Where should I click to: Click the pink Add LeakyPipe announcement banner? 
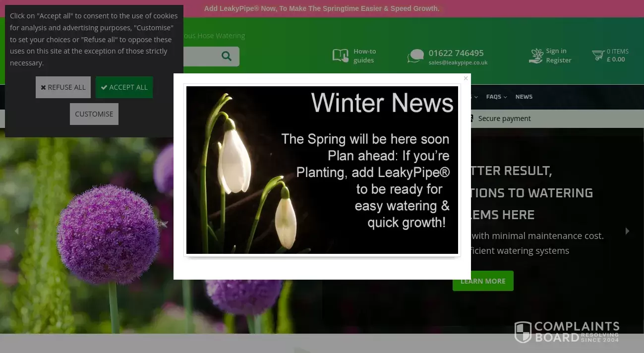pyautogui.click(x=322, y=8)
